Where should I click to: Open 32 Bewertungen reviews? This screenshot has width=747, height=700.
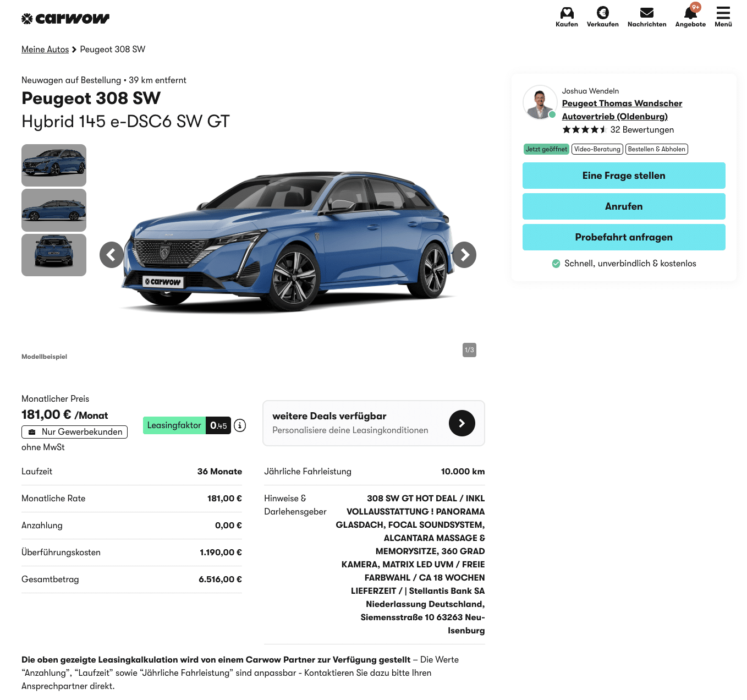tap(642, 130)
